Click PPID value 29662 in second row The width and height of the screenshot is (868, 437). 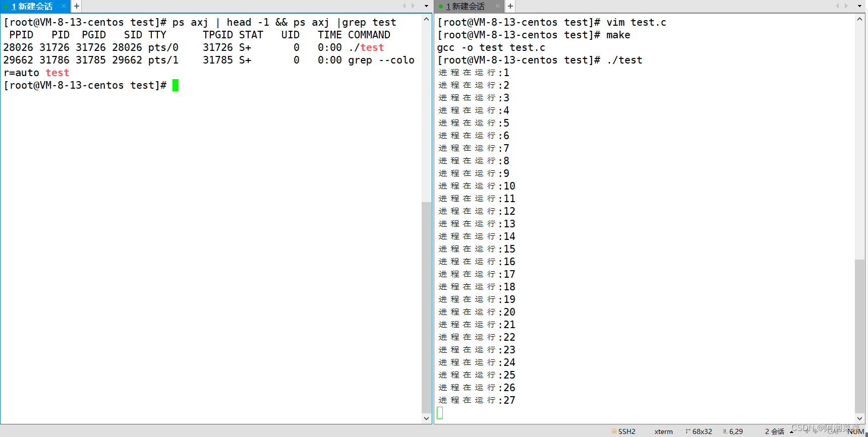[18, 60]
